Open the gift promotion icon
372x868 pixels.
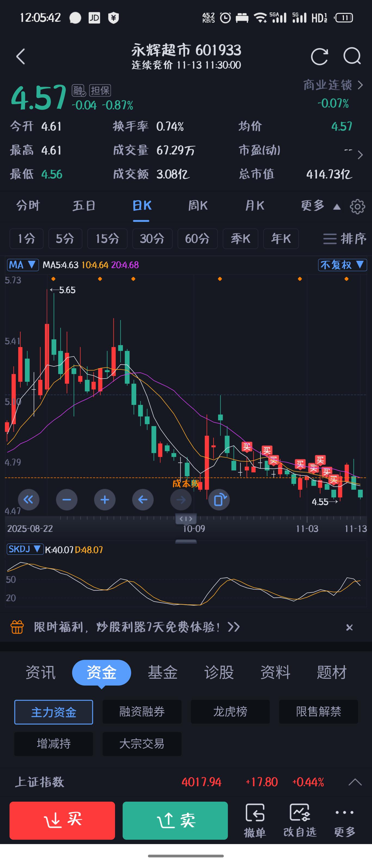17,627
